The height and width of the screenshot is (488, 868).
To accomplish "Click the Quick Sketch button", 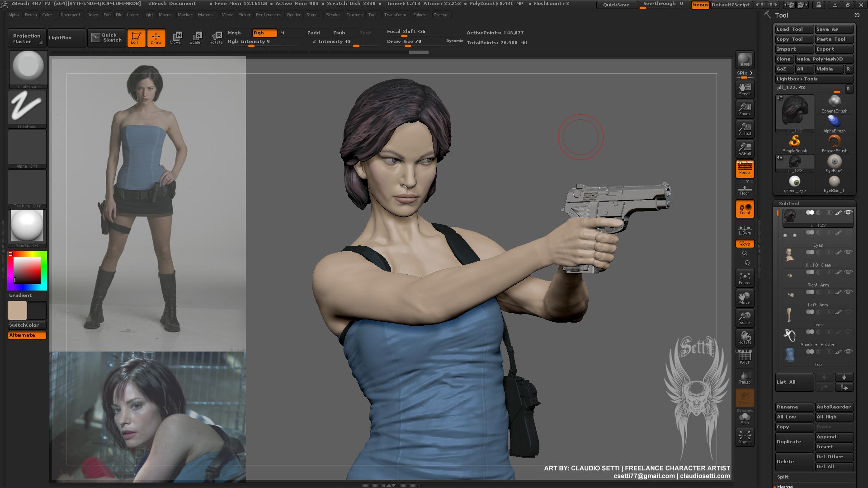I will (x=107, y=38).
